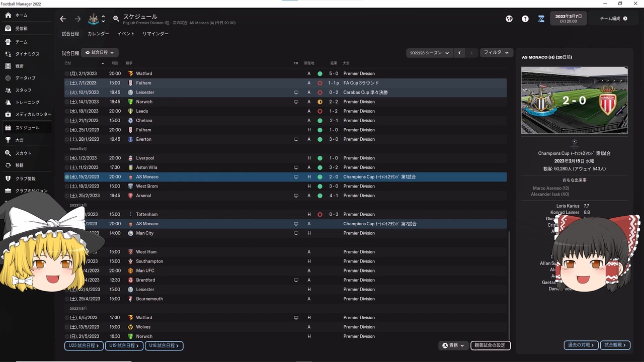The height and width of the screenshot is (362, 644).
Task: Open the スカウト scouting icon
Action: click(x=8, y=153)
